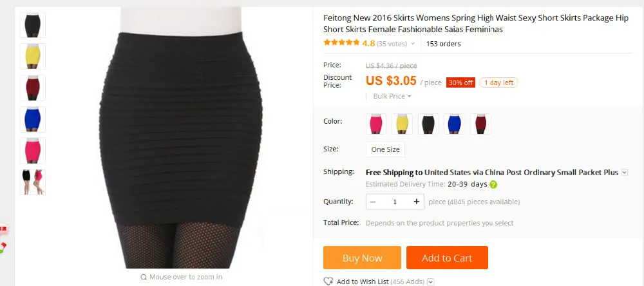Choose the dark red color swatch option

tap(480, 124)
